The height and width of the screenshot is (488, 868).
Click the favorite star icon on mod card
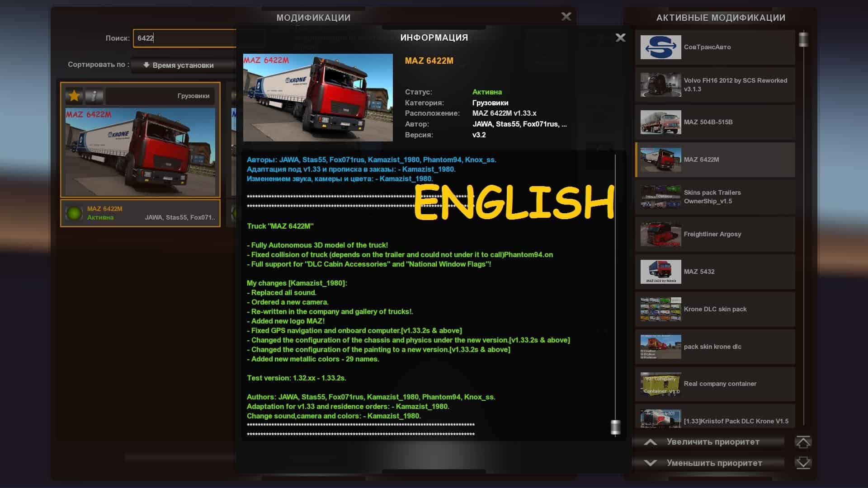point(74,96)
